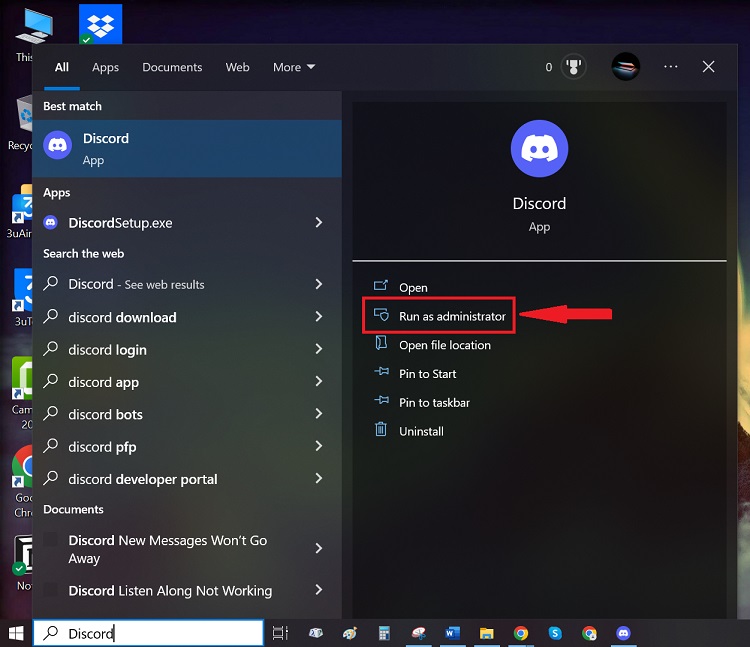Click the Uninstall trash icon
The height and width of the screenshot is (647, 750).
(381, 429)
